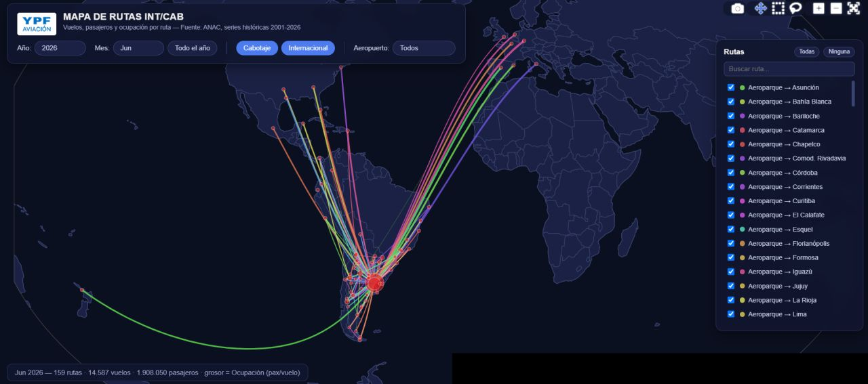Click the Rutas list scrollbar
868x384 pixels.
pos(853,93)
